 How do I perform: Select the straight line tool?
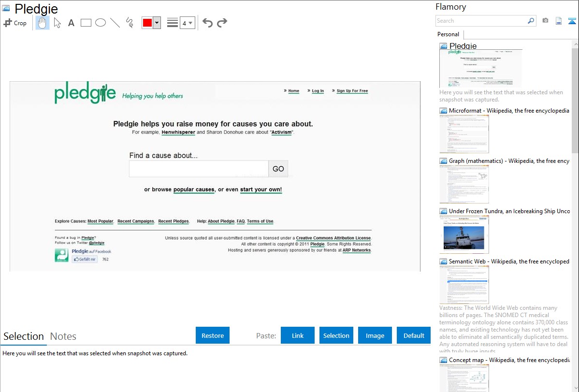coord(115,23)
